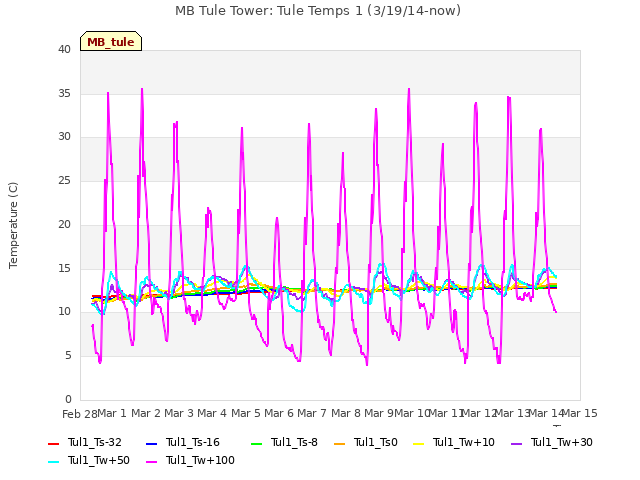Viewport: 640px width, 480px height.
Task: Click the Mar 3 x-axis label
Action: point(179,413)
